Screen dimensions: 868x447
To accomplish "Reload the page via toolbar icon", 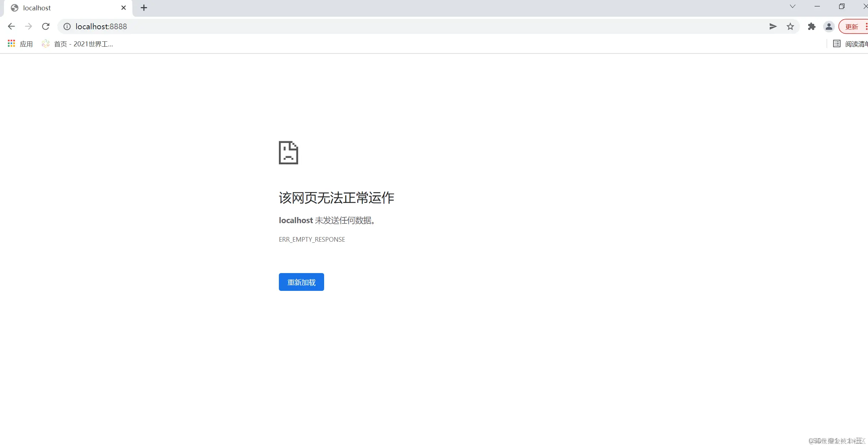I will click(x=46, y=26).
